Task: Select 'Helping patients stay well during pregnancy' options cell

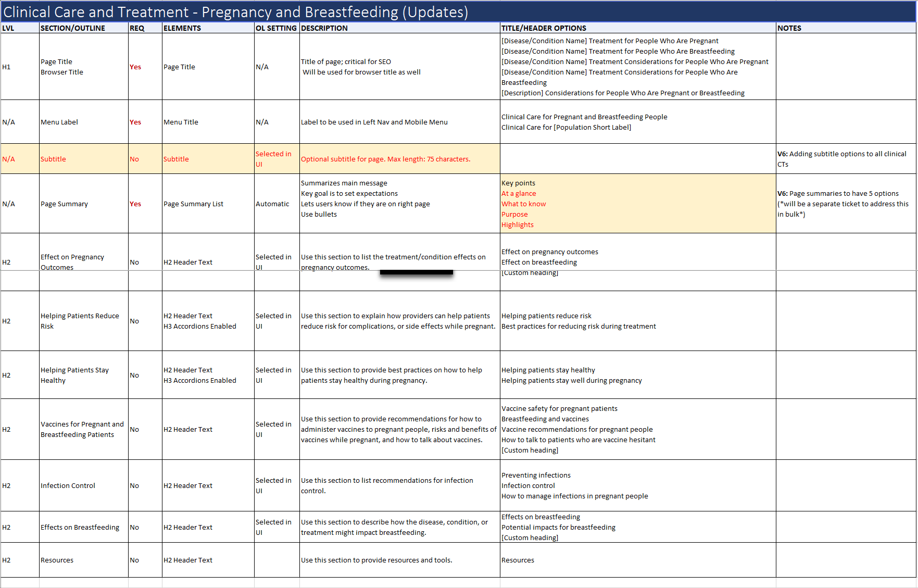Action: coord(638,375)
